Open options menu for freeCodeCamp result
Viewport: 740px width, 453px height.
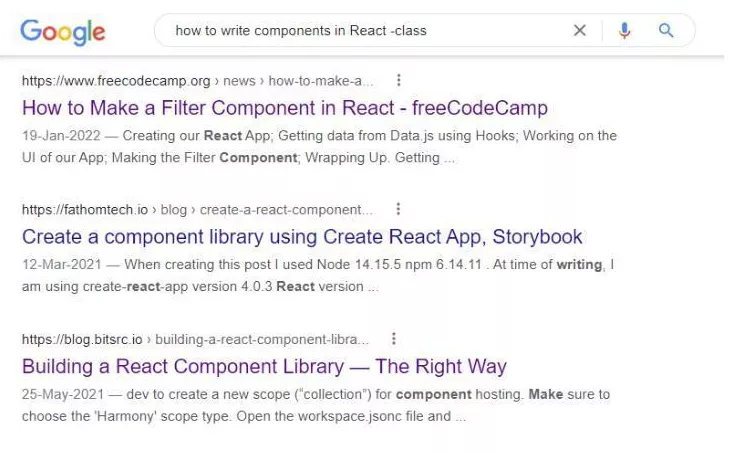pos(399,80)
